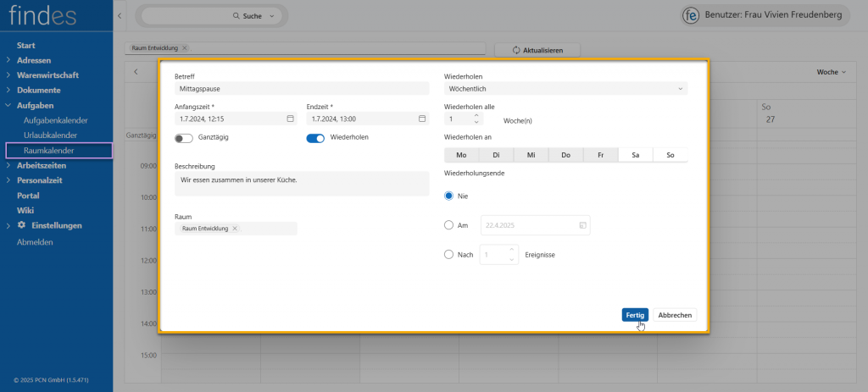868x392 pixels.
Task: Enable the Ganztägig switch
Action: tap(183, 138)
